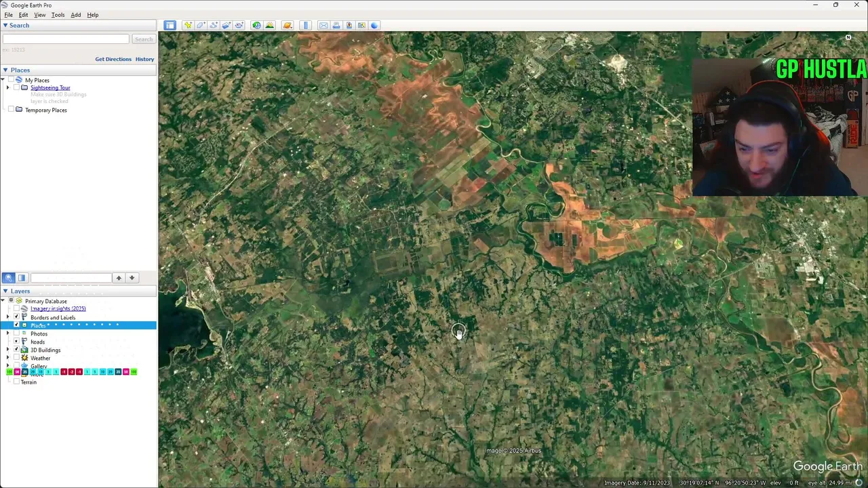Expand the Photos layer node

pos(8,333)
